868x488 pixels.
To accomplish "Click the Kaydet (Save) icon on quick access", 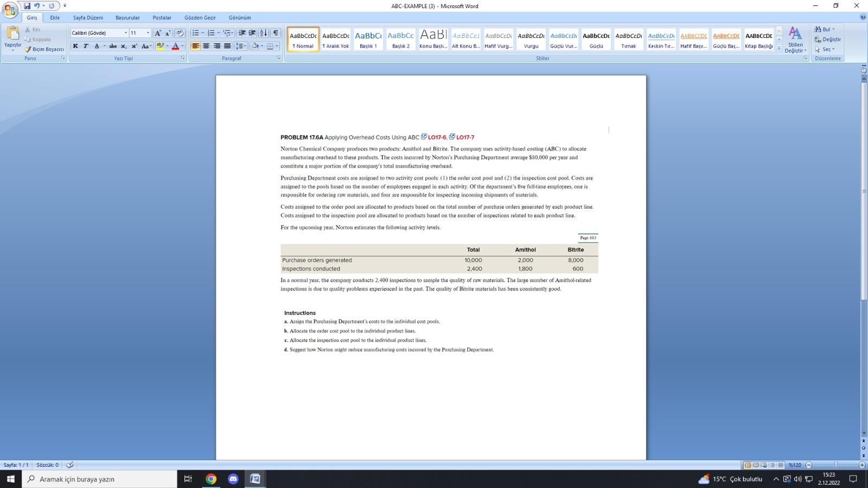I will tap(26, 6).
